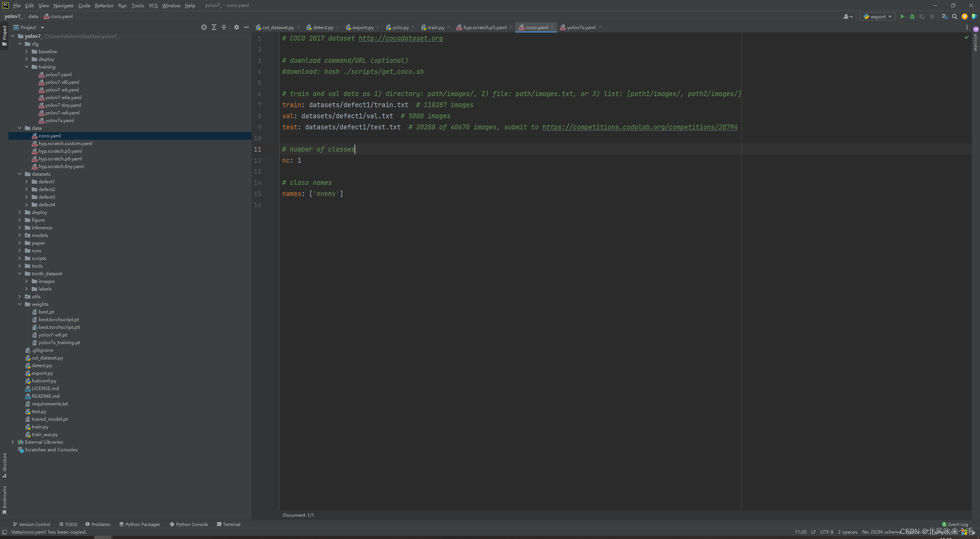This screenshot has height=539, width=980.
Task: Open yolov7-tiny.yaml in project tree
Action: [x=63, y=105]
